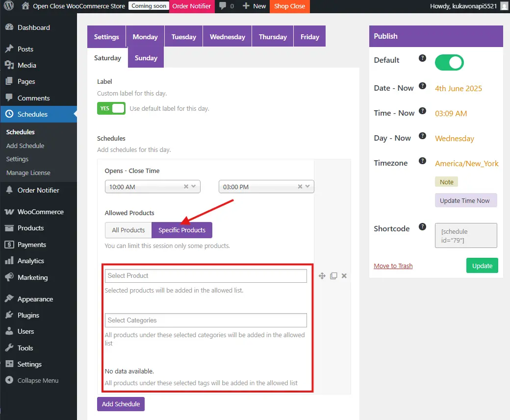The image size is (510, 420).
Task: Click the Schedules clock icon
Action: point(9,114)
